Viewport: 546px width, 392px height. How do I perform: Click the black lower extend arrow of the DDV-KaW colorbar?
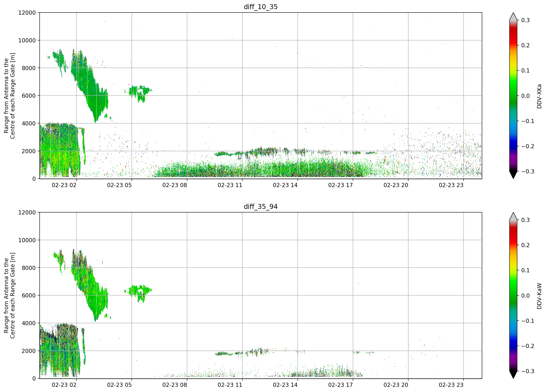(513, 374)
